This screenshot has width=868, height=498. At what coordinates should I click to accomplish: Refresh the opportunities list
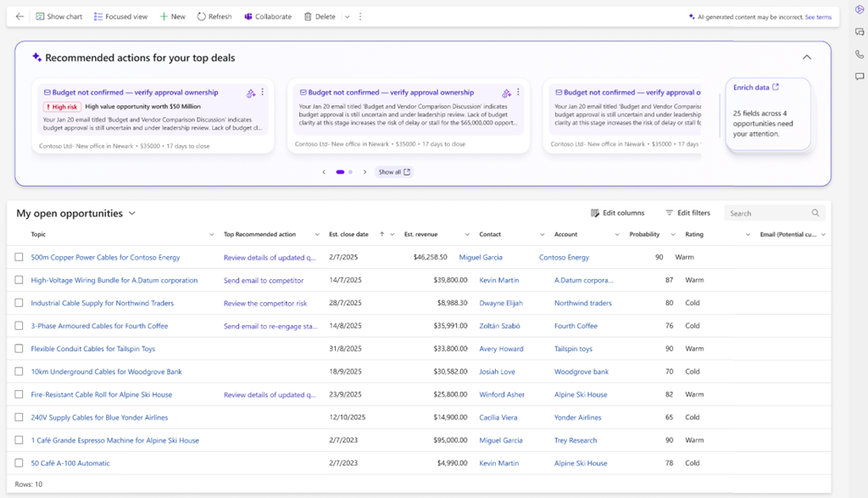(x=214, y=17)
